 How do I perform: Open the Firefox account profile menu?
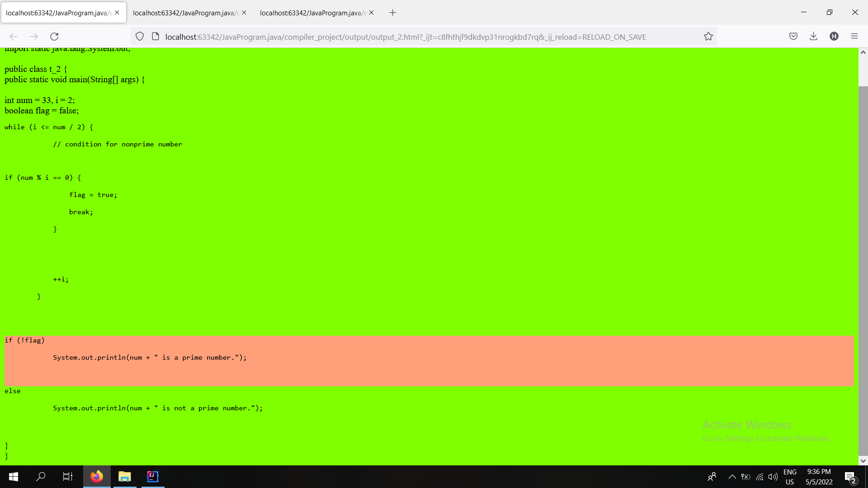point(834,36)
